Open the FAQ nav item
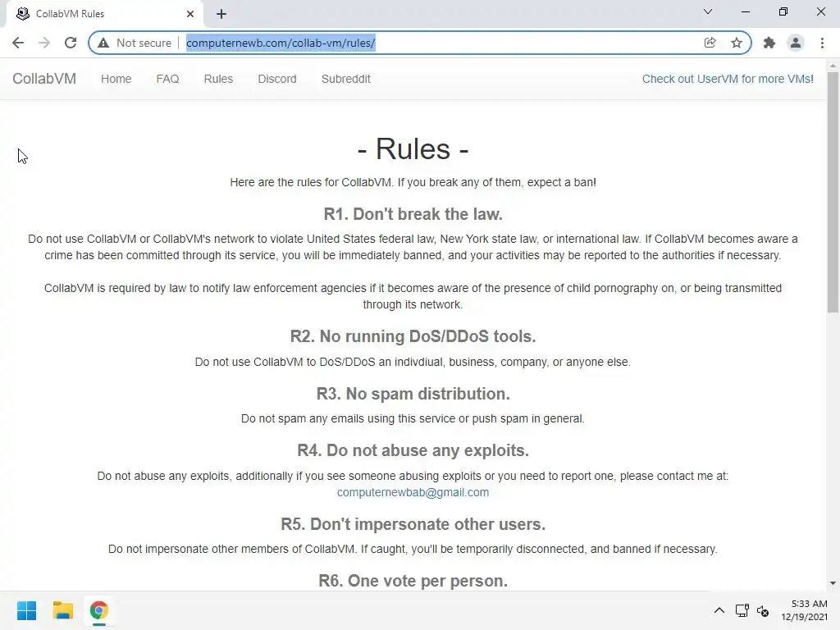The image size is (840, 630). click(167, 79)
